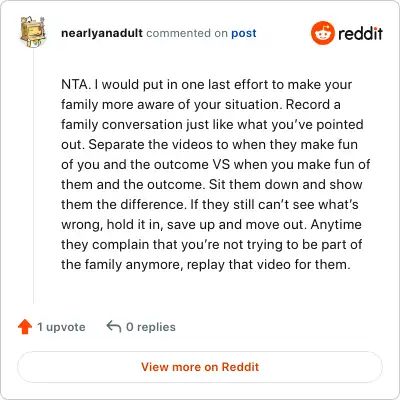Click "Record a" at end of second line
Image resolution: width=400 pixels, height=400 pixels.
coord(313,104)
